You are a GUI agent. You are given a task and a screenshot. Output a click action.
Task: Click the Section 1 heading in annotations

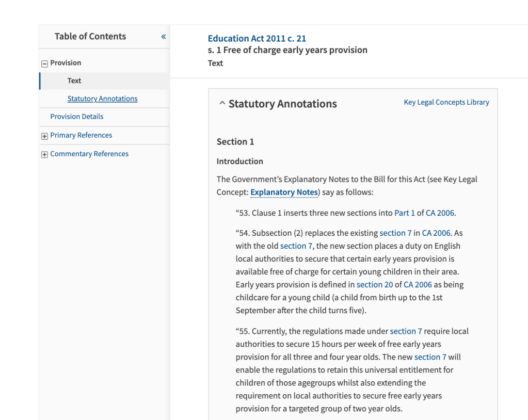point(235,141)
